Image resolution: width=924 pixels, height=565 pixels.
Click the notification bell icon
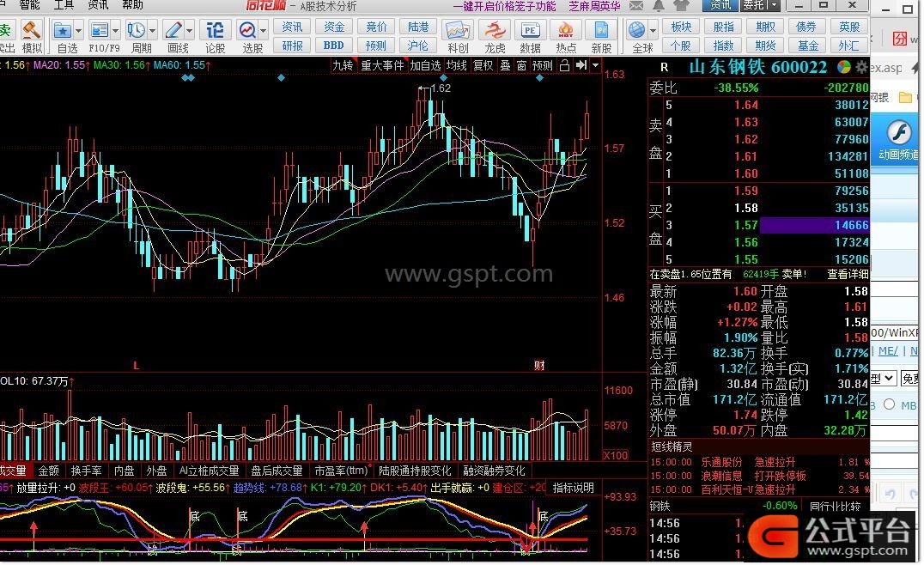tap(659, 6)
